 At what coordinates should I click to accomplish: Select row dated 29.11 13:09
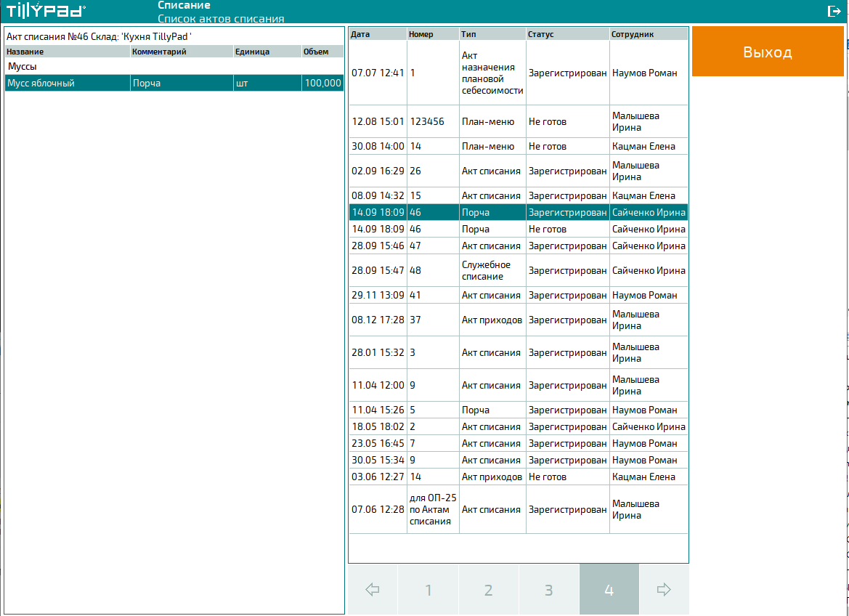[x=518, y=295]
